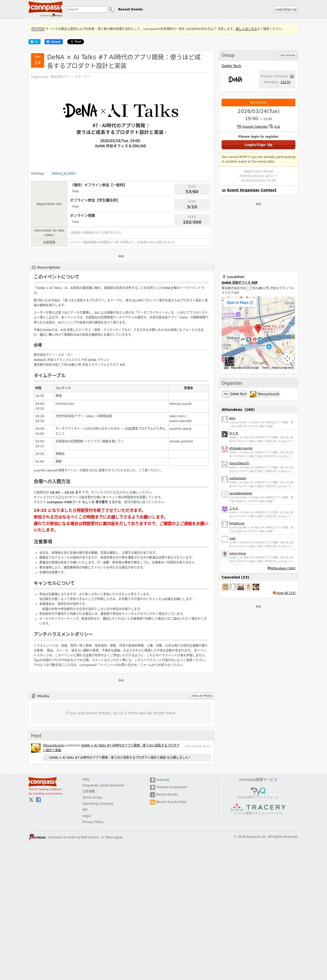The height and width of the screenshot is (980, 327).
Task: Open the map camera controls
Action: [288, 358]
